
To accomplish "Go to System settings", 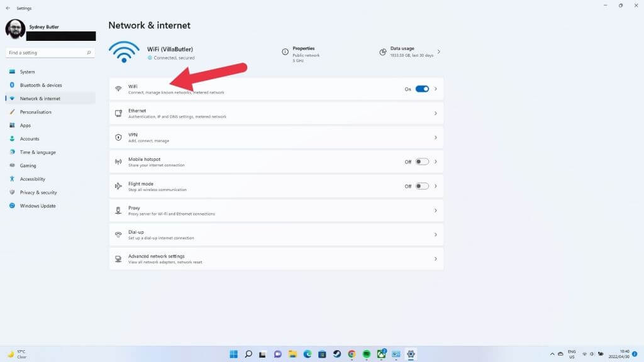I will (50, 72).
